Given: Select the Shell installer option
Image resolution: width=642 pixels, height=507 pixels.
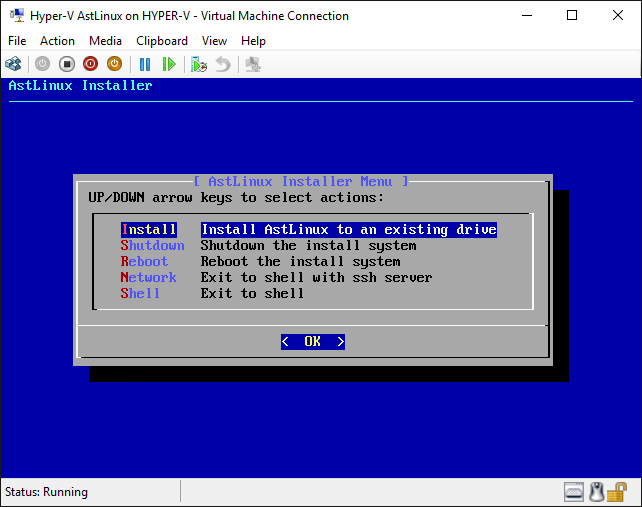Looking at the screenshot, I should pyautogui.click(x=140, y=294).
